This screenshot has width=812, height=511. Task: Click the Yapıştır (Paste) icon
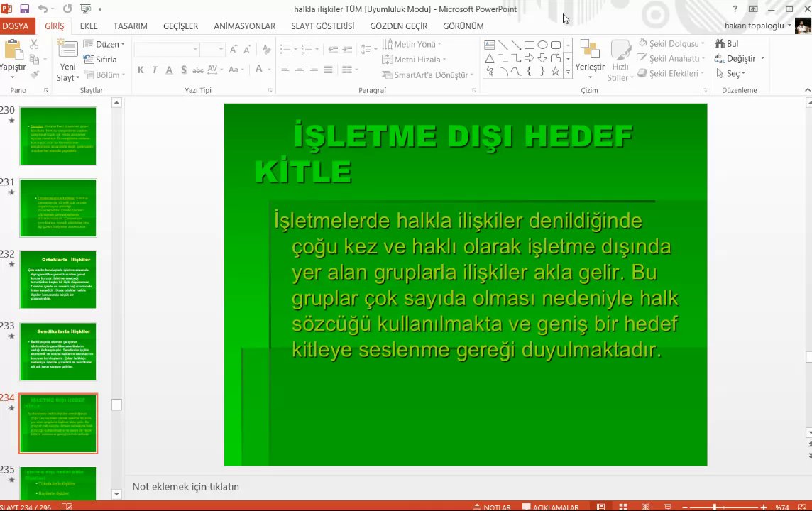pyautogui.click(x=13, y=50)
